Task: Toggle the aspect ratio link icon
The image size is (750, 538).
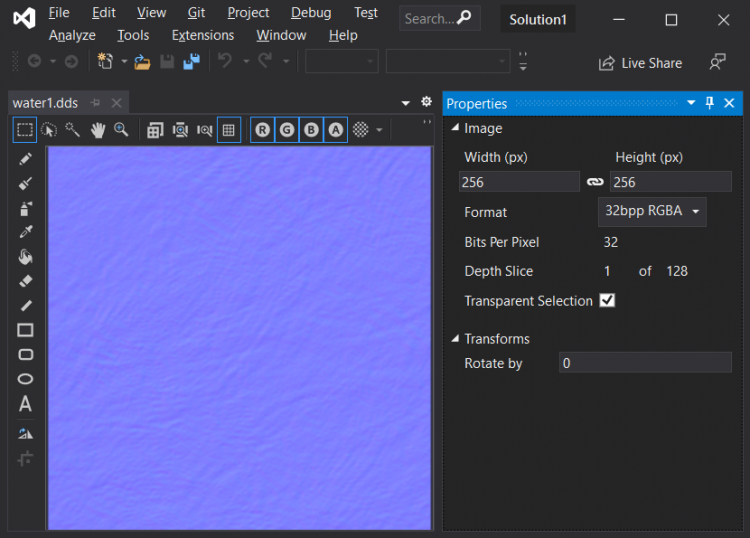Action: [595, 182]
